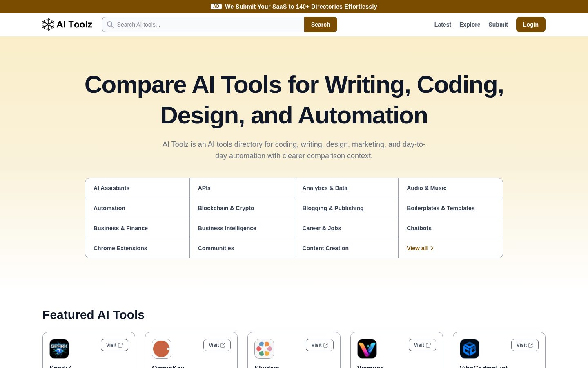The image size is (588, 368).
Task: Select the Automation category
Action: click(x=137, y=208)
